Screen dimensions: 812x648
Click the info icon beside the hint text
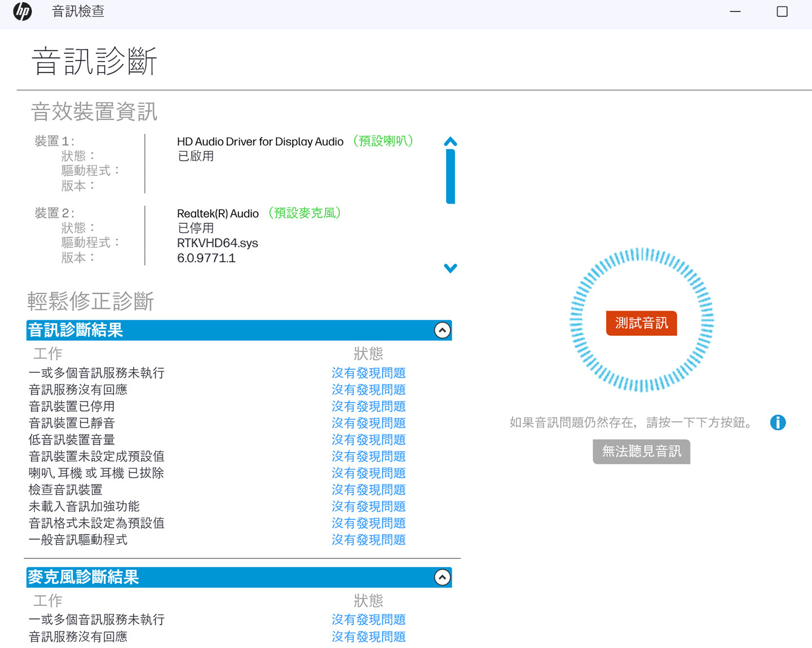coord(778,422)
